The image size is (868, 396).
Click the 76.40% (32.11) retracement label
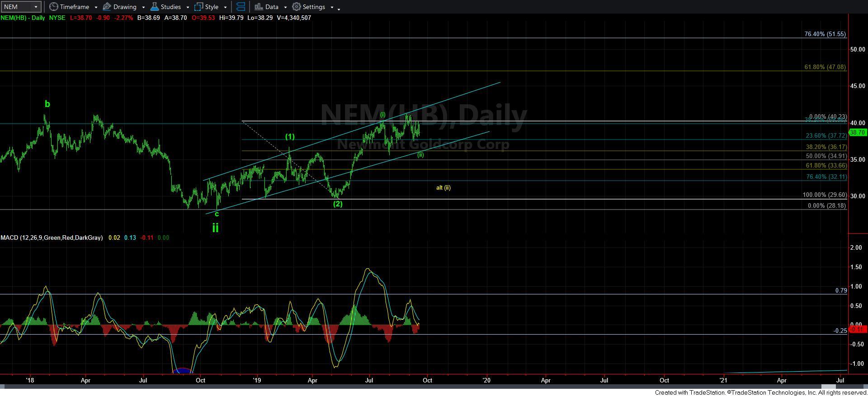point(826,177)
